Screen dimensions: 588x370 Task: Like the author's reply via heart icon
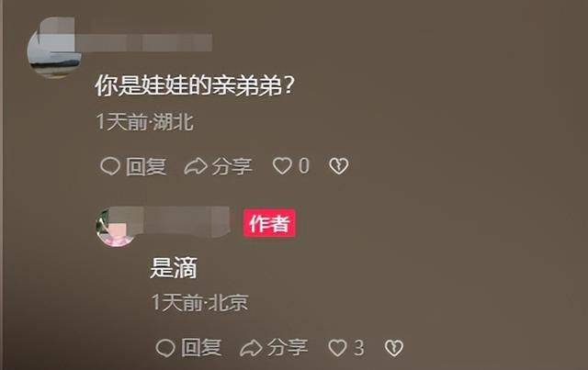(337, 348)
